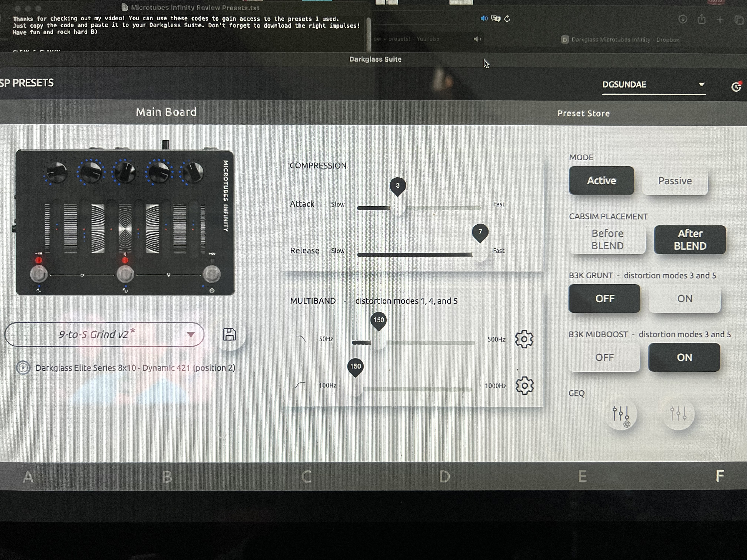
Task: Click the save preset floppy disk icon
Action: coord(229,334)
